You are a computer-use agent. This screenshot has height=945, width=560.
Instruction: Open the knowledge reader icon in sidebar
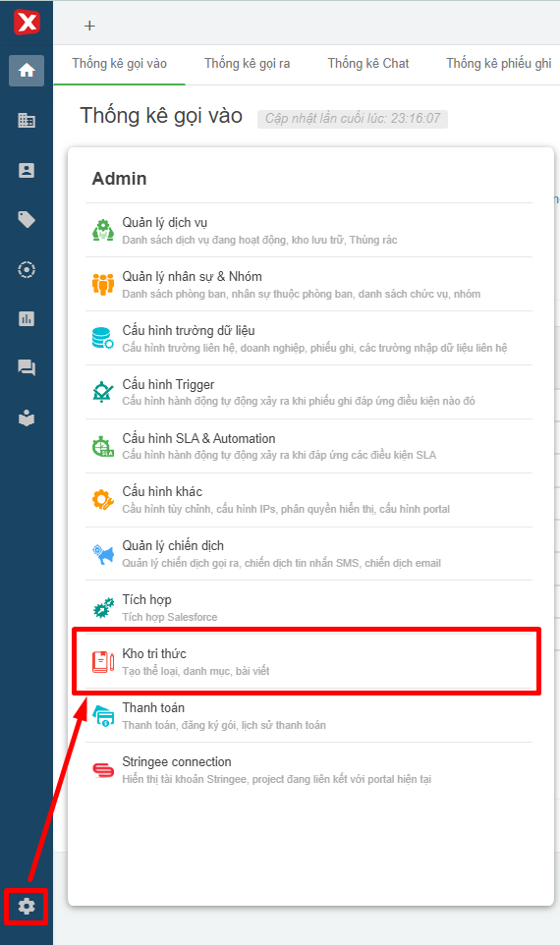(x=27, y=417)
